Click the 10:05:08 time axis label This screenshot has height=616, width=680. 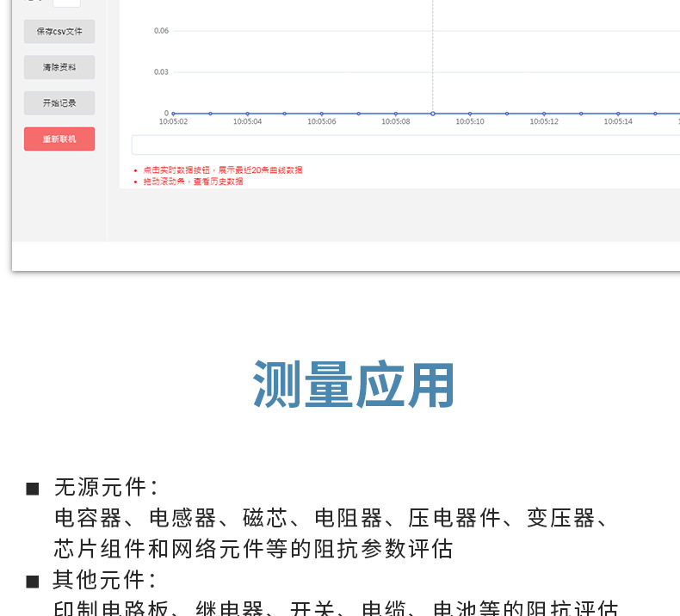[x=396, y=122]
